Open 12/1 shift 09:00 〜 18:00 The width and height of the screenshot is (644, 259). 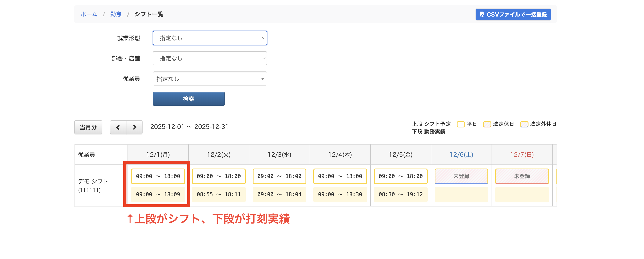pos(158,176)
